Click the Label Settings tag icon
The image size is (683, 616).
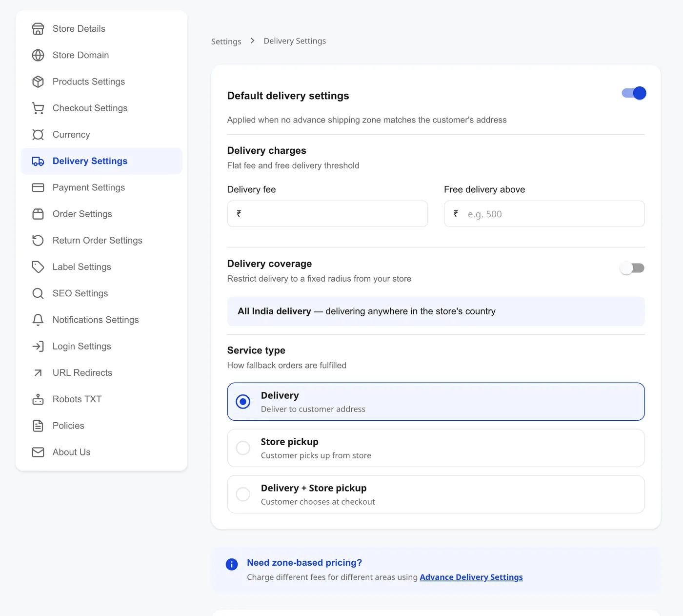pos(38,267)
